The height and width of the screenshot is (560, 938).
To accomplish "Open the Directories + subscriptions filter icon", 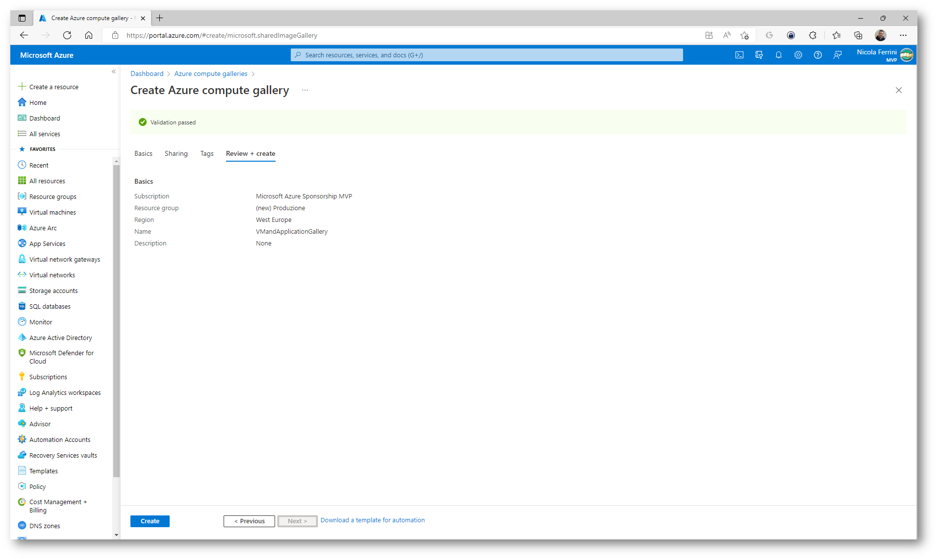I will click(759, 55).
